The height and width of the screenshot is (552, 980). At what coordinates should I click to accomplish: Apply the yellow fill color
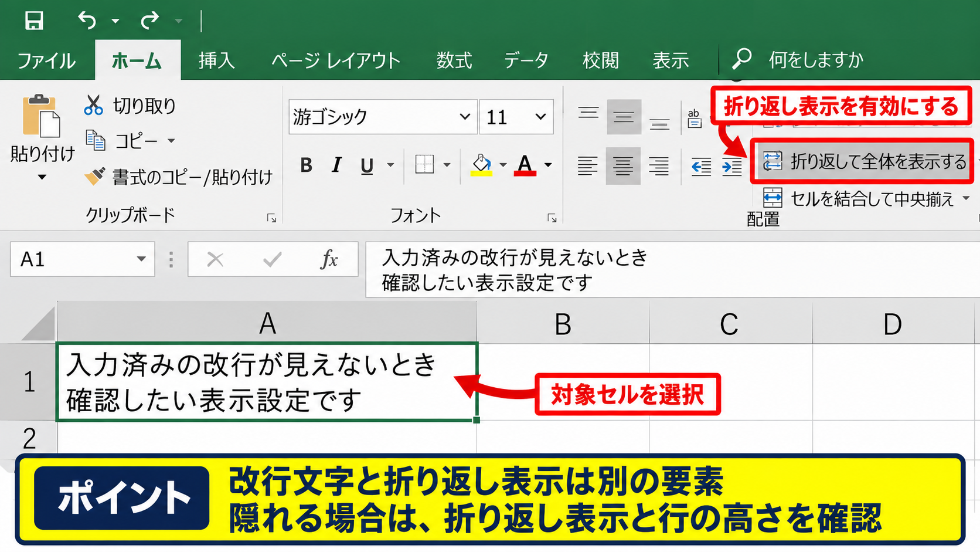(482, 165)
